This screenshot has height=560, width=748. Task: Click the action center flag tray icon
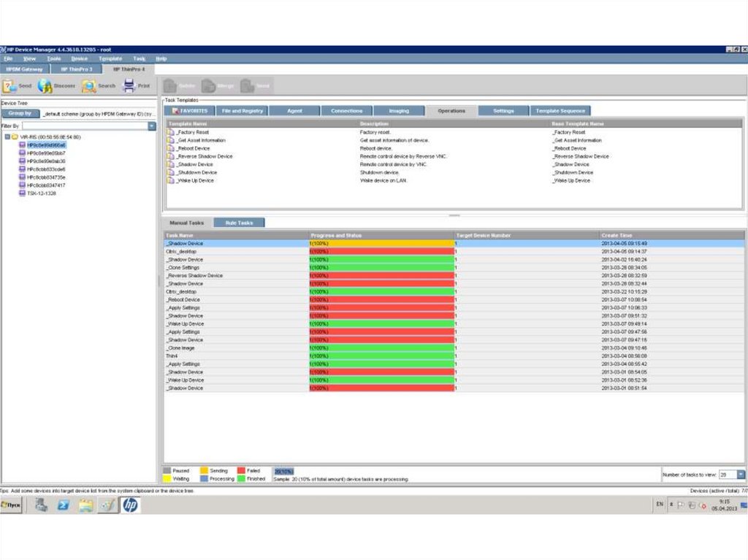click(x=682, y=505)
